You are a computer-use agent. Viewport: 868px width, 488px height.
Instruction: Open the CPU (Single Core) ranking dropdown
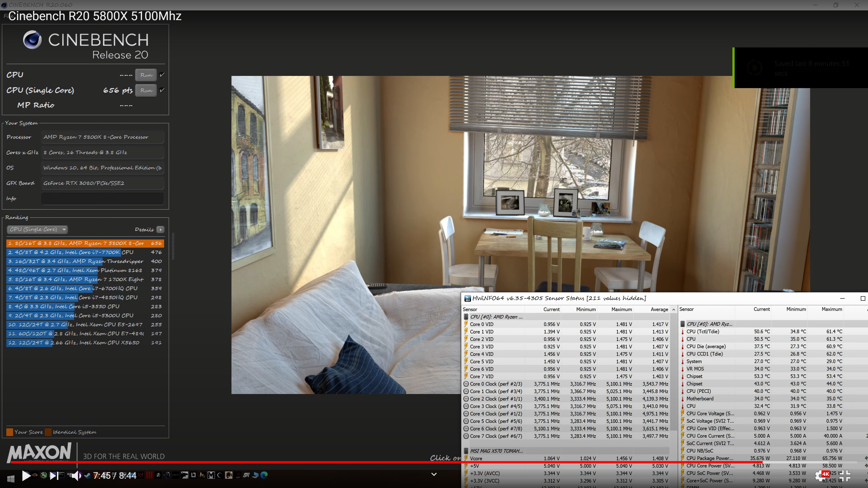coord(37,229)
